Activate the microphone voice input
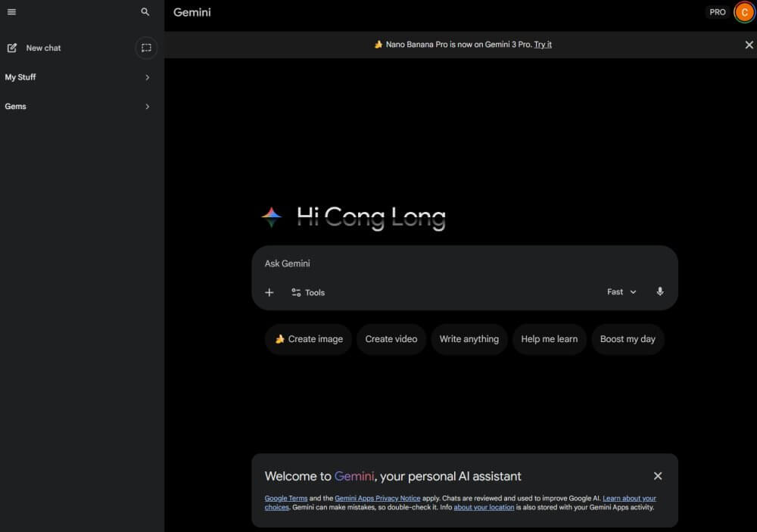The height and width of the screenshot is (532, 757). 660,291
